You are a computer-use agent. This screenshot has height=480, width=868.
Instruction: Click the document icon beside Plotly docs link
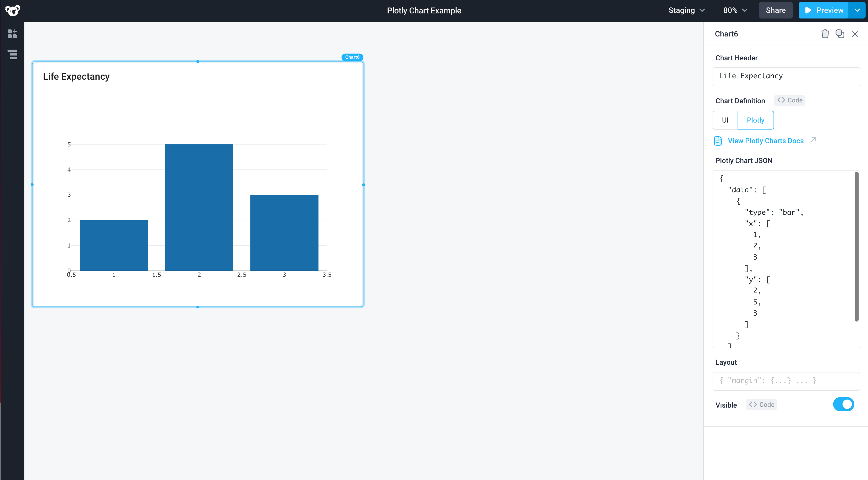coord(718,141)
